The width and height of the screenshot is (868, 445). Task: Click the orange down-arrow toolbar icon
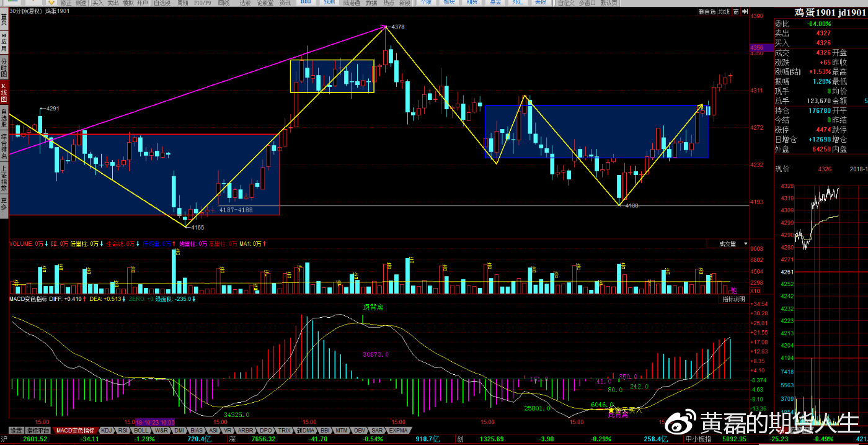coord(51,3)
